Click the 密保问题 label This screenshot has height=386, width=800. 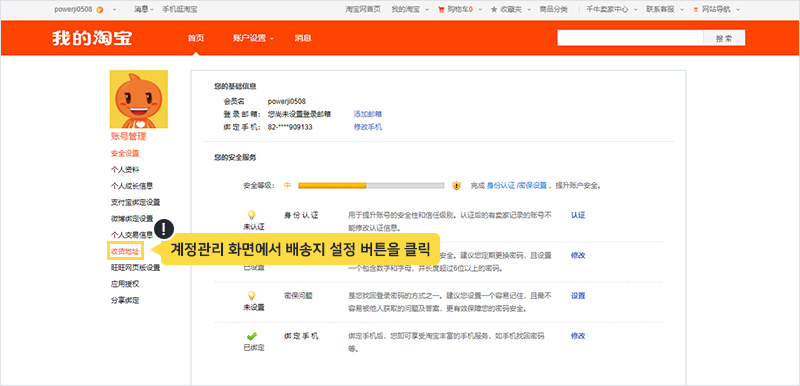[298, 296]
